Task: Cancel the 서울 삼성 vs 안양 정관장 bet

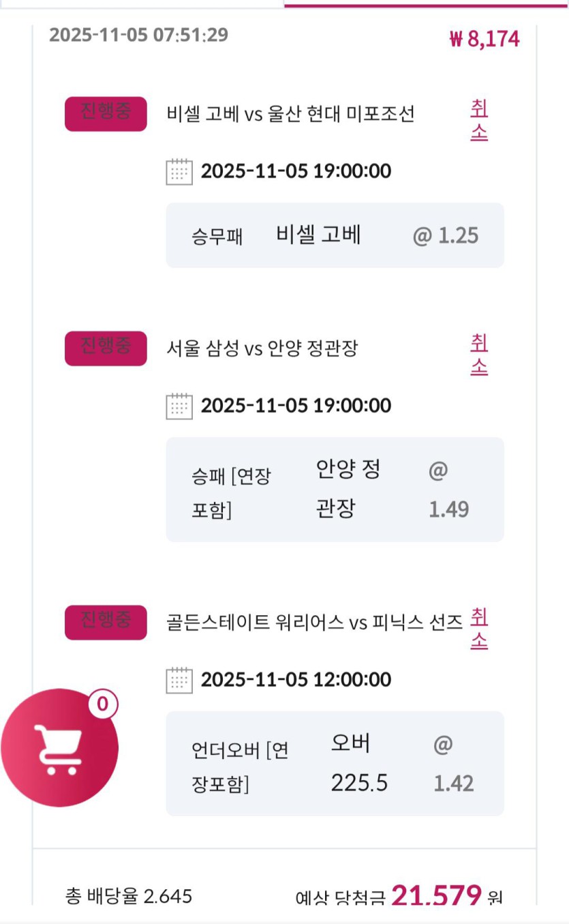Action: point(479,355)
